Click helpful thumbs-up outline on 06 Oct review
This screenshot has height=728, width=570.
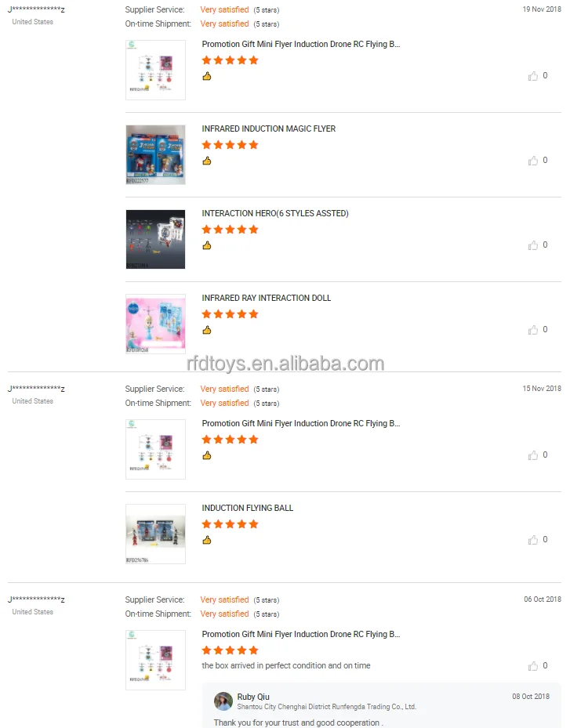[533, 666]
